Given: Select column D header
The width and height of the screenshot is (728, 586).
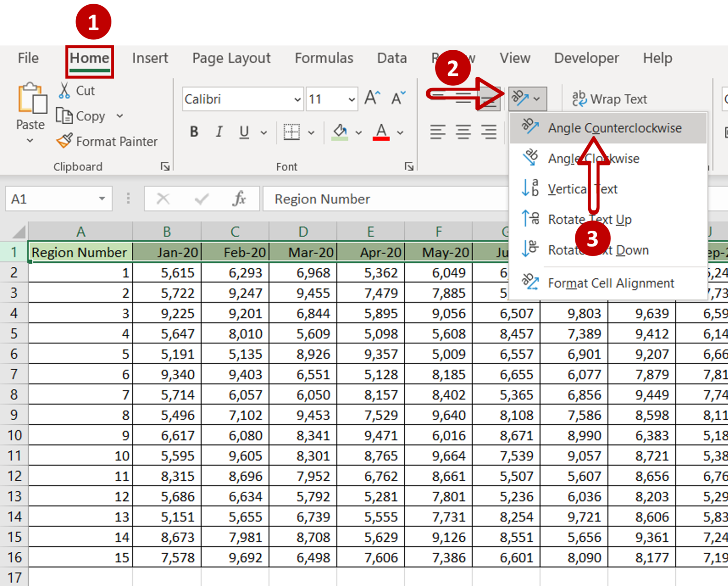Looking at the screenshot, I should coord(303,232).
